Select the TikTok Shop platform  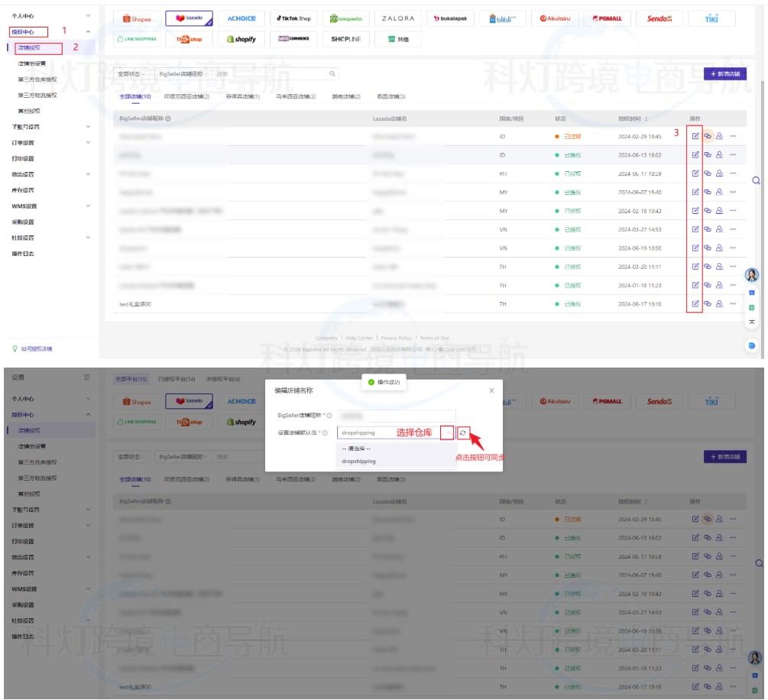tap(293, 18)
